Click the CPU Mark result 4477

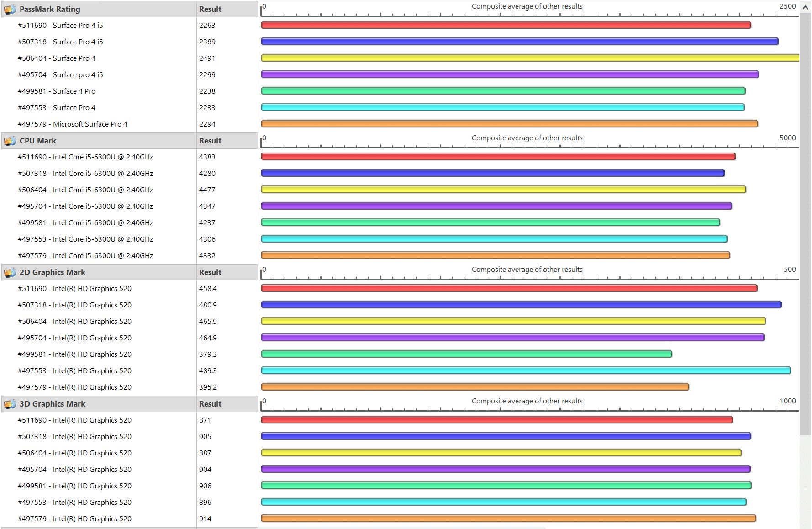(x=207, y=190)
